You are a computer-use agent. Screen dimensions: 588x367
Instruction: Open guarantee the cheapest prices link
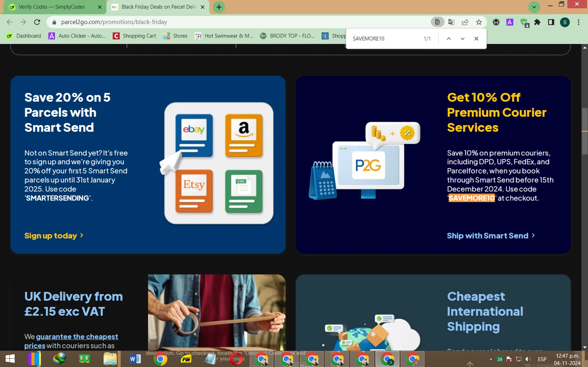[x=71, y=341]
